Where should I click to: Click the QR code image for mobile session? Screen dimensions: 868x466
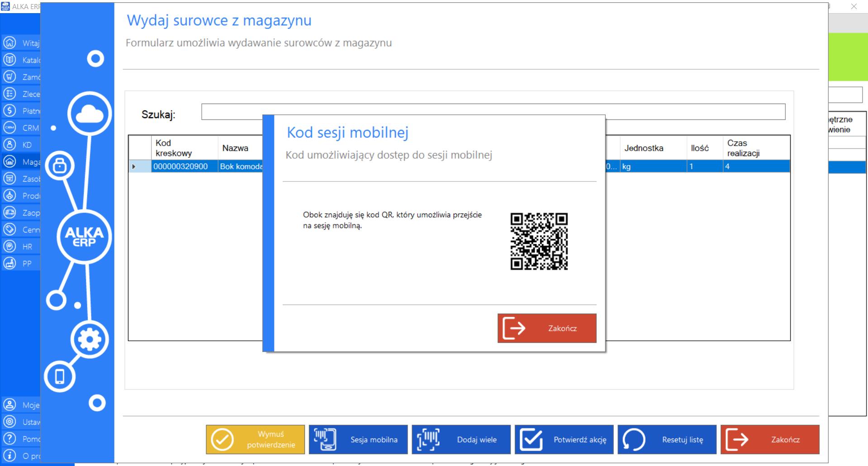coord(539,241)
